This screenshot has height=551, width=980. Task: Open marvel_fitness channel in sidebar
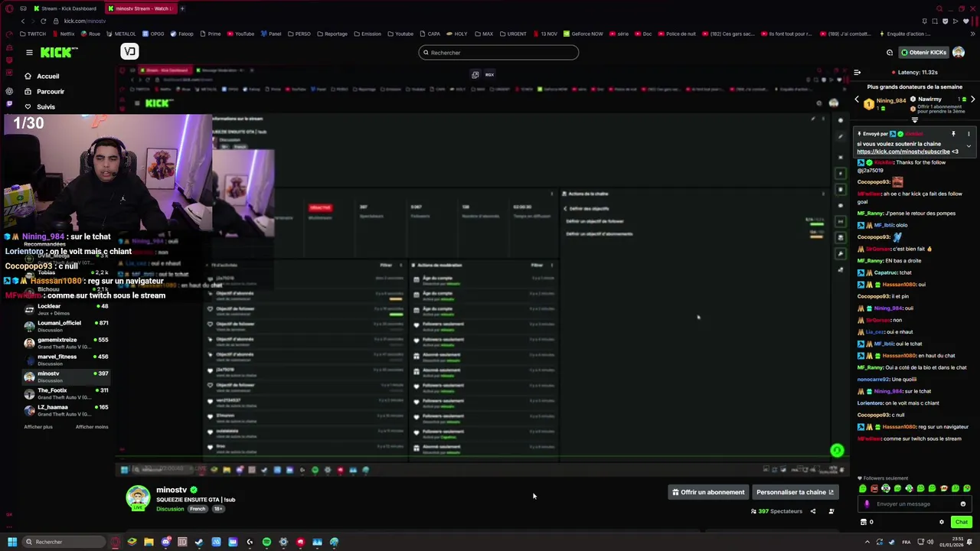tap(66, 360)
